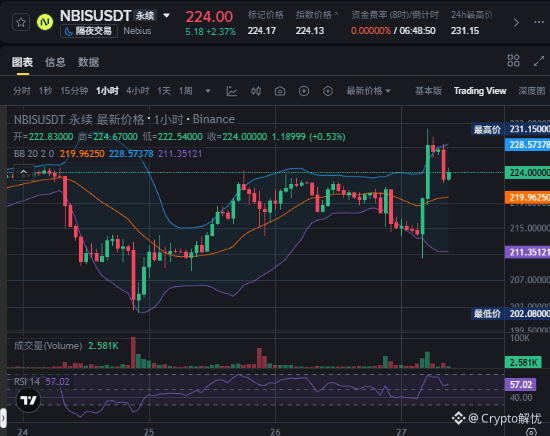Switch to 基本版 chart view
The width and height of the screenshot is (550, 436).
[428, 91]
